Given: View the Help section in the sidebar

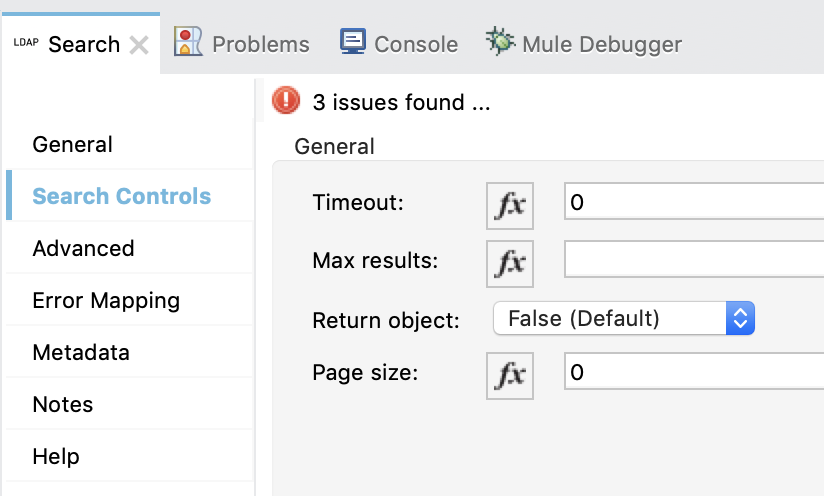Looking at the screenshot, I should click(56, 456).
